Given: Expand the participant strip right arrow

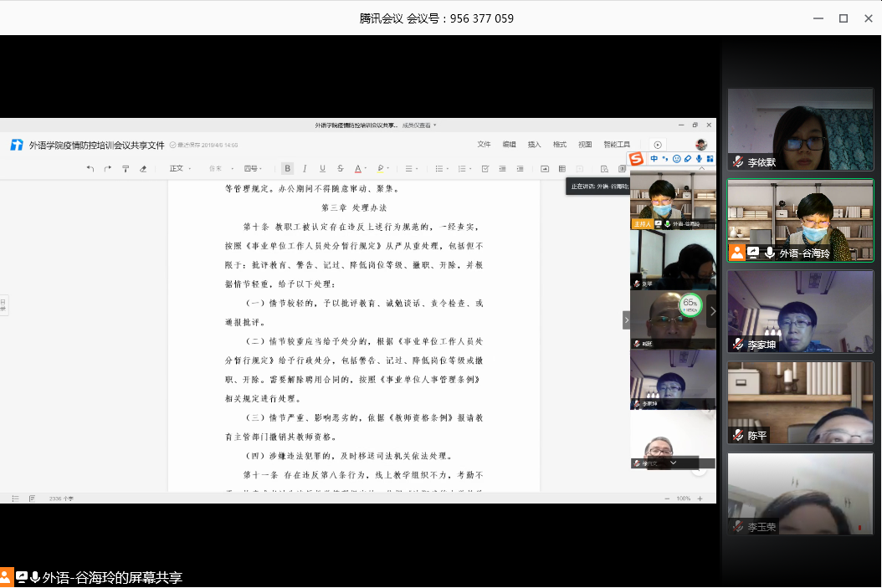Looking at the screenshot, I should pos(712,311).
